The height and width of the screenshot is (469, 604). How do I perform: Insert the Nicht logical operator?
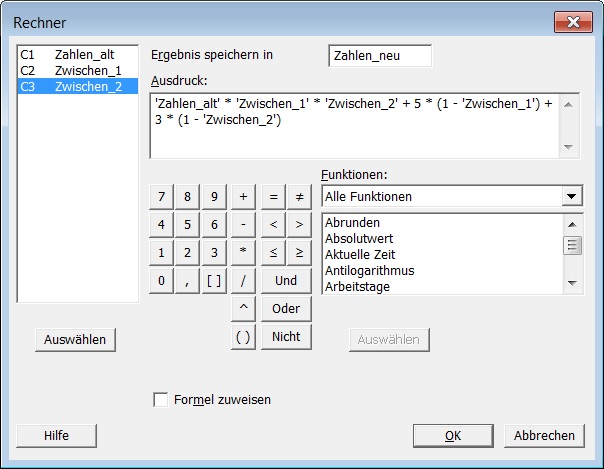click(286, 337)
